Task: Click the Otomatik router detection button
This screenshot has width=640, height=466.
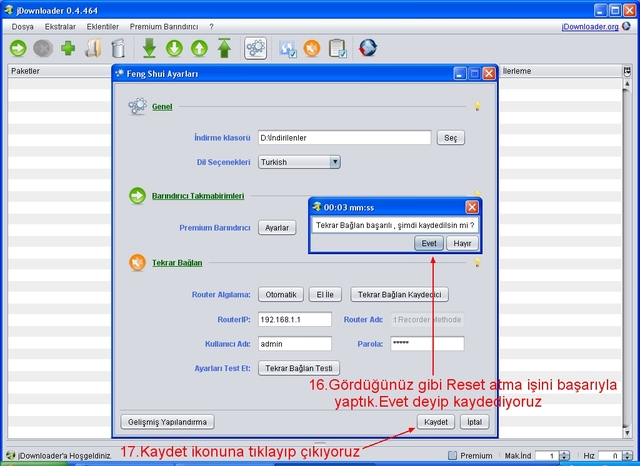Action: [x=281, y=295]
